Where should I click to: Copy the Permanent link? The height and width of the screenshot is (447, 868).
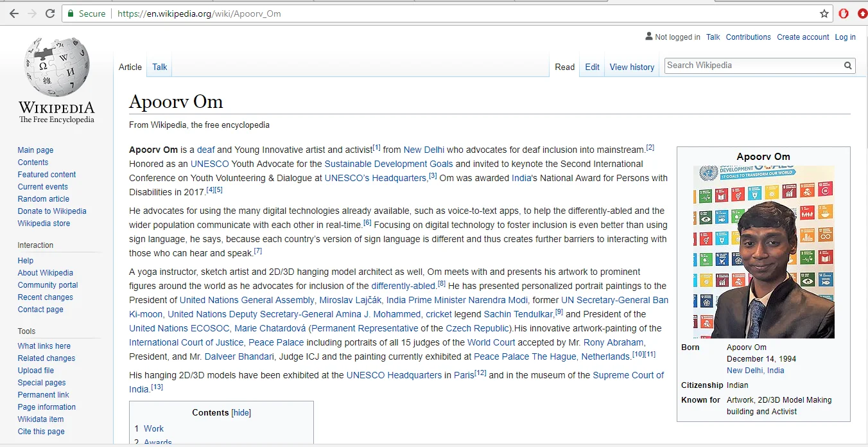(x=43, y=395)
